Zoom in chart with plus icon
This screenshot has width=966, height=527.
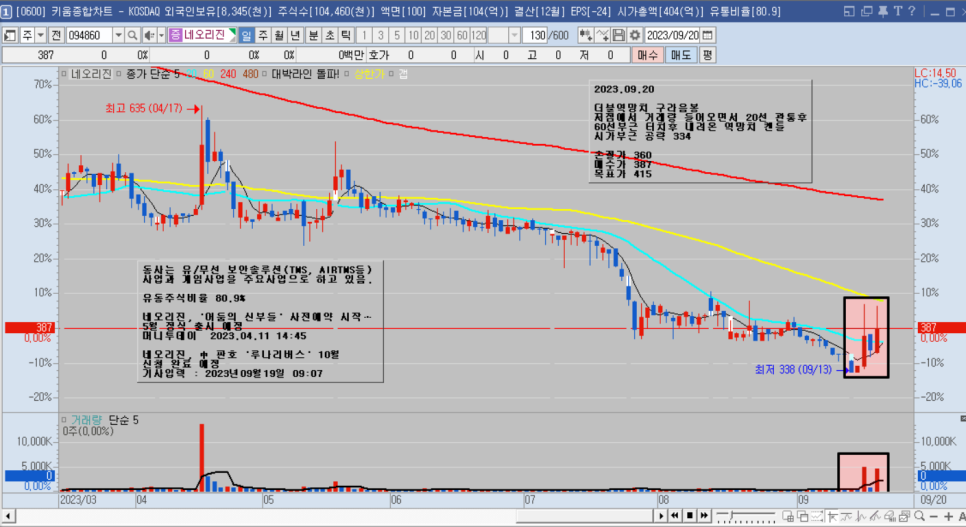[949, 517]
